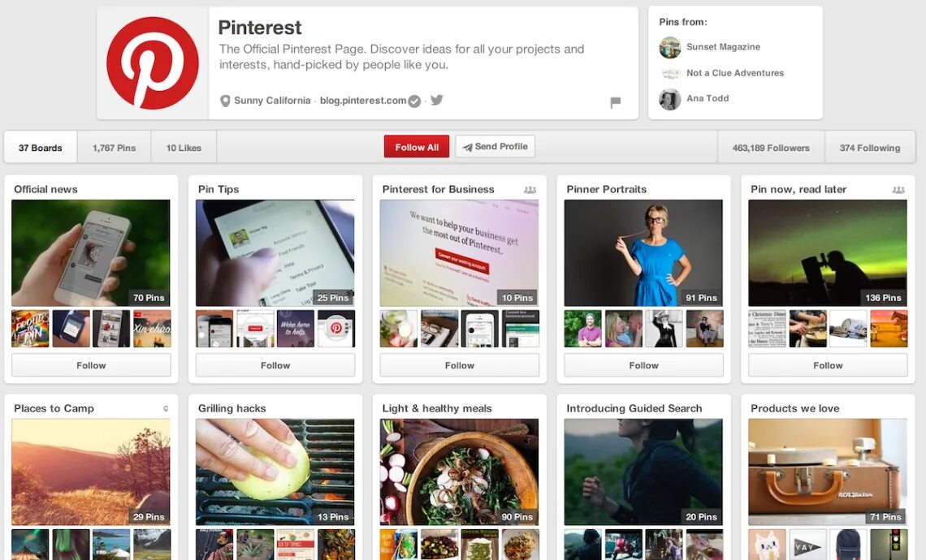Click group icon on Pinterest for Business board

click(x=530, y=189)
